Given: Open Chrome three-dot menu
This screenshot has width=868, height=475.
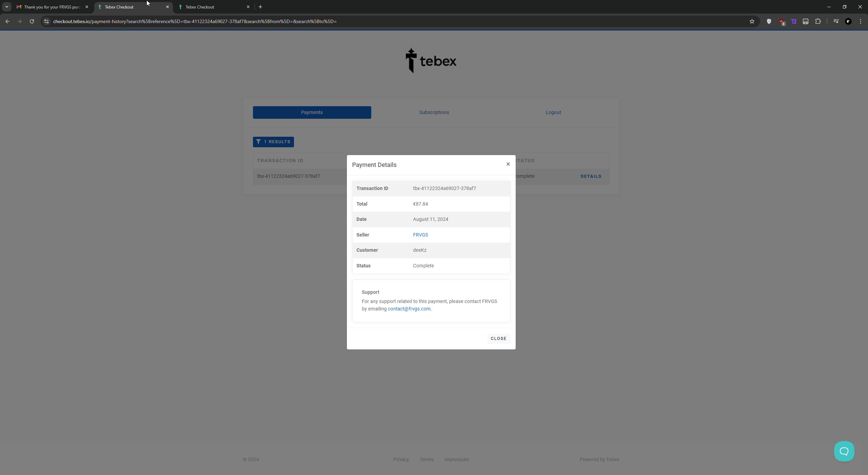Looking at the screenshot, I should tap(861, 21).
